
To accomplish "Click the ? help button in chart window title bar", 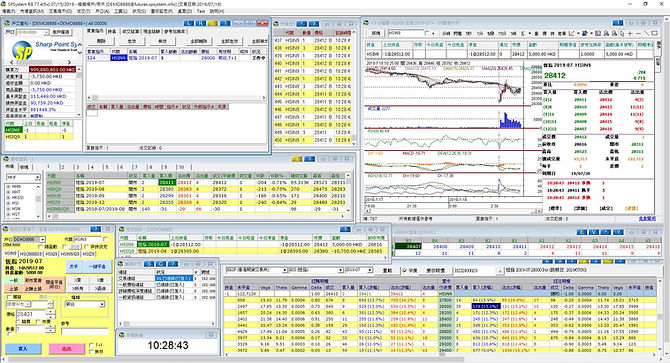I will pos(618,23).
